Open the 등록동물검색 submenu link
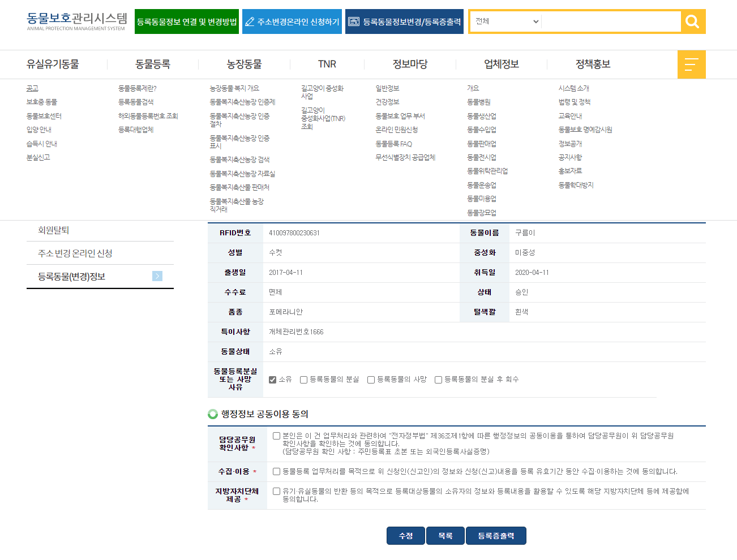This screenshot has width=737, height=560. pos(136,102)
